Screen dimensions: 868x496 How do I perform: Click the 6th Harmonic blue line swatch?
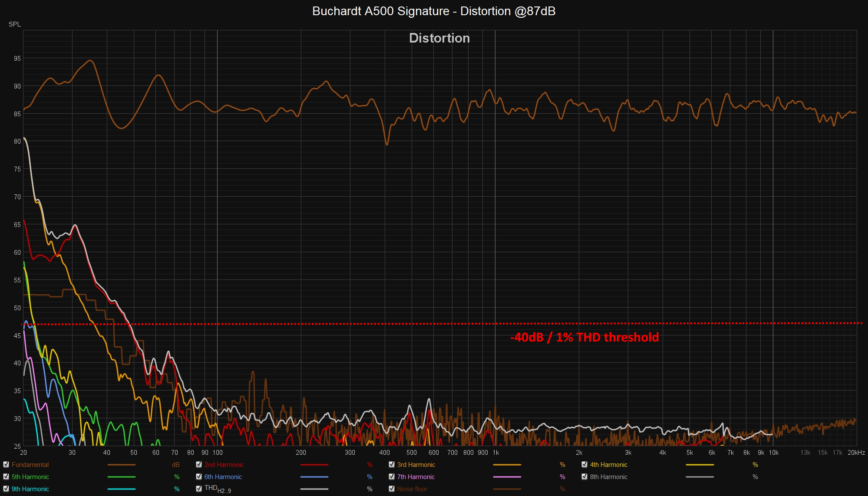(x=314, y=477)
